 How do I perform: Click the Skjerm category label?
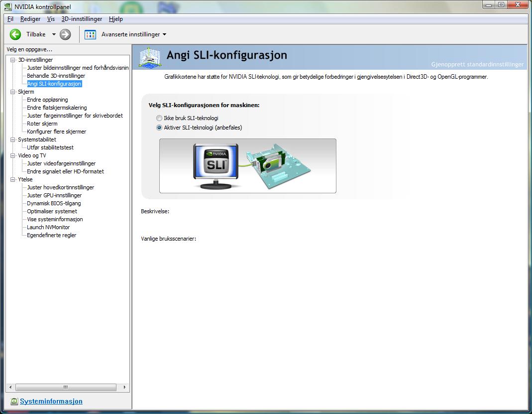26,92
